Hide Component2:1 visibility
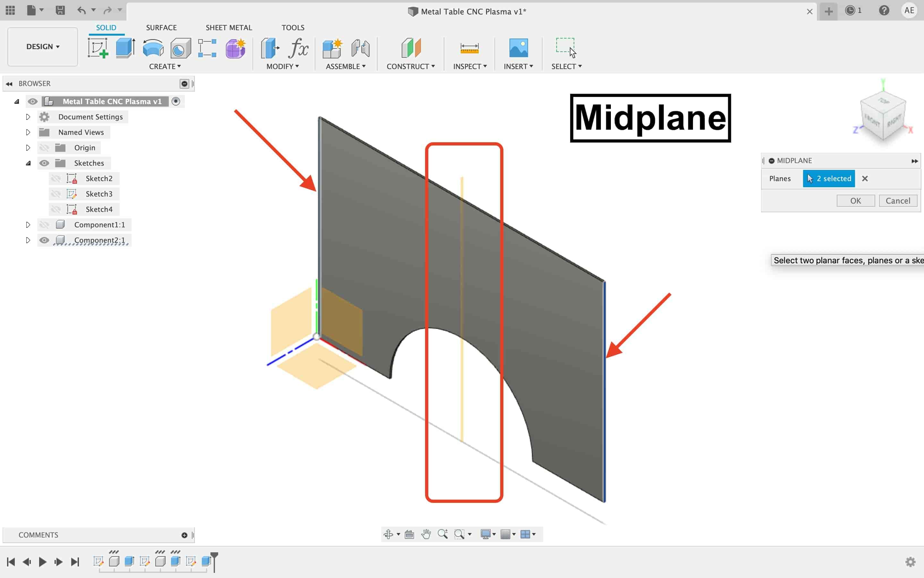 44,240
